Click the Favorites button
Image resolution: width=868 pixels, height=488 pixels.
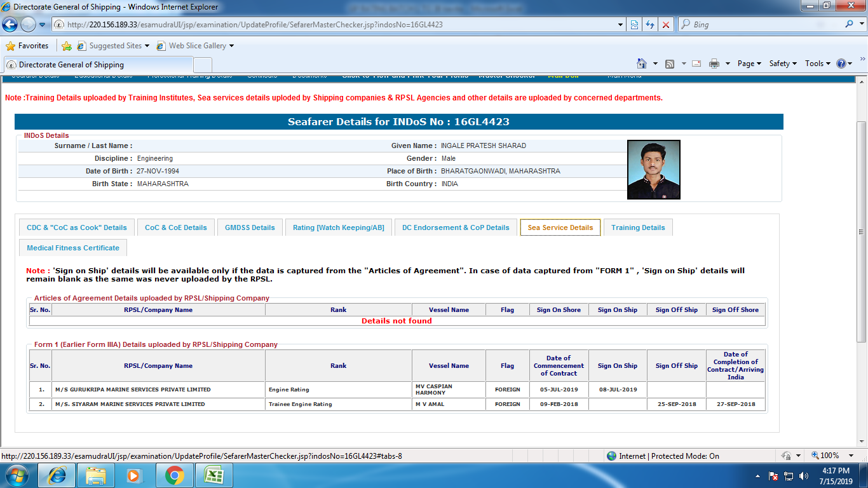click(x=27, y=46)
